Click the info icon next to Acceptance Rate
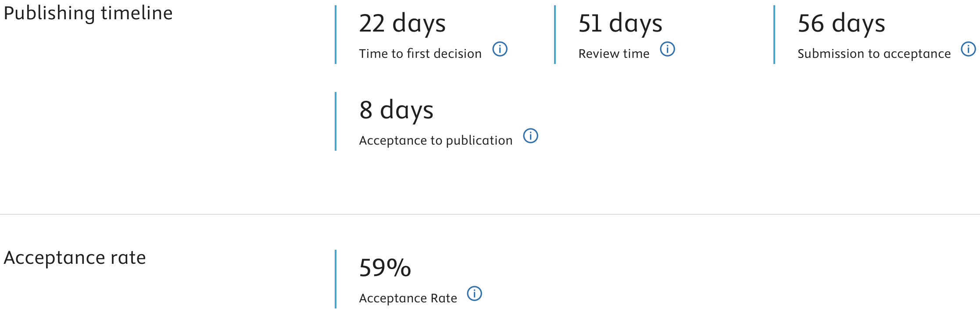The width and height of the screenshot is (980, 312). (474, 294)
